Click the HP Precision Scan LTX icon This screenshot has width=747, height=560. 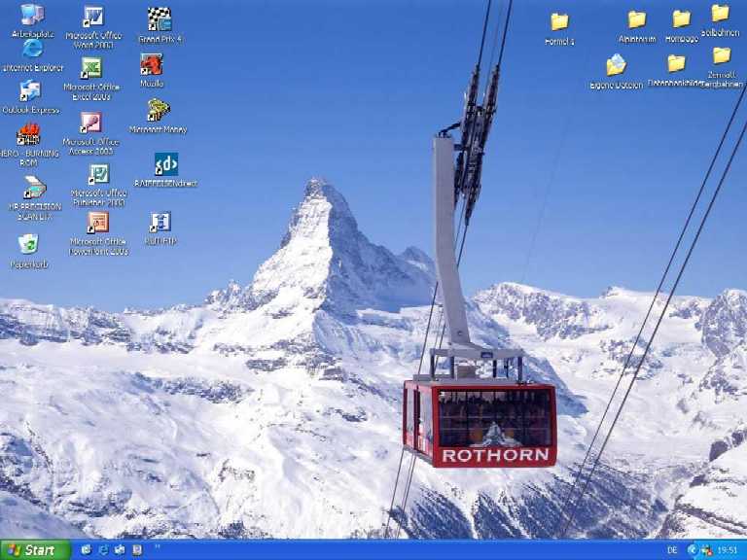(x=34, y=187)
